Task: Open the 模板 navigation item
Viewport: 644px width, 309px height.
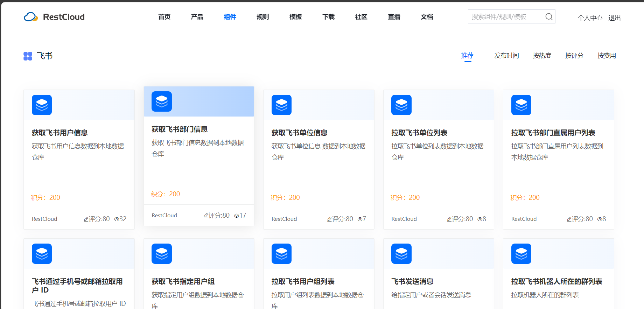Action: coord(296,17)
